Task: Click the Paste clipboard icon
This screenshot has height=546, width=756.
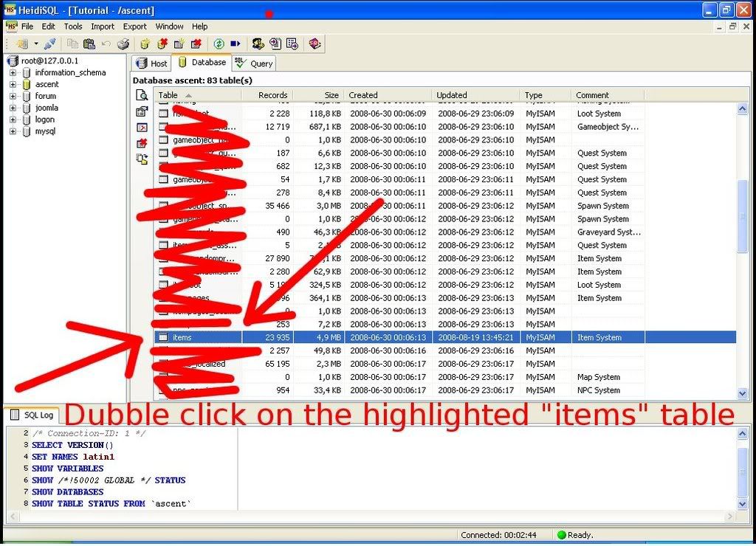Action: (x=89, y=44)
